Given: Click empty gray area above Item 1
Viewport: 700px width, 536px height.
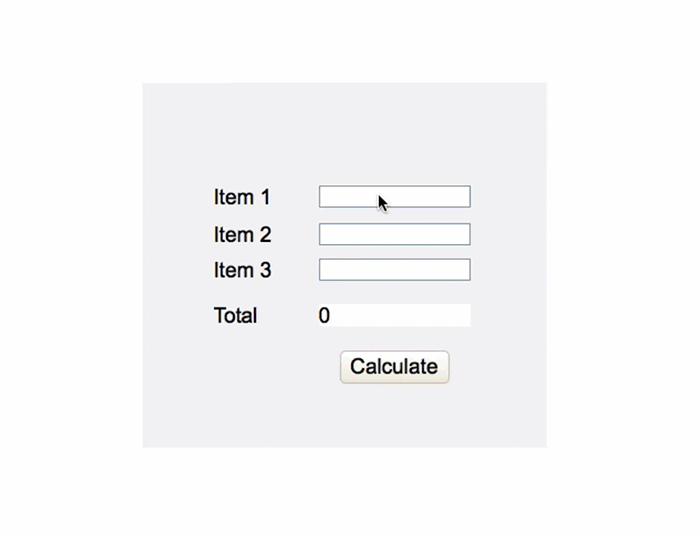Looking at the screenshot, I should click(x=345, y=134).
